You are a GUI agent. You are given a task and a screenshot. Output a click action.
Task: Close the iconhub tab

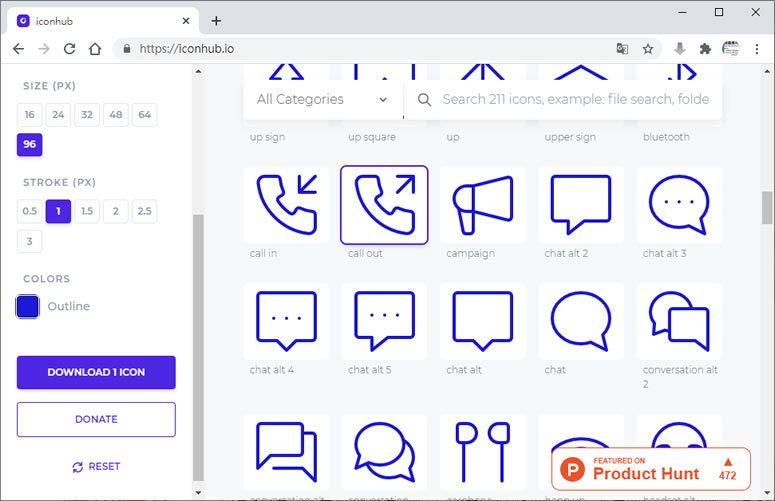click(186, 21)
